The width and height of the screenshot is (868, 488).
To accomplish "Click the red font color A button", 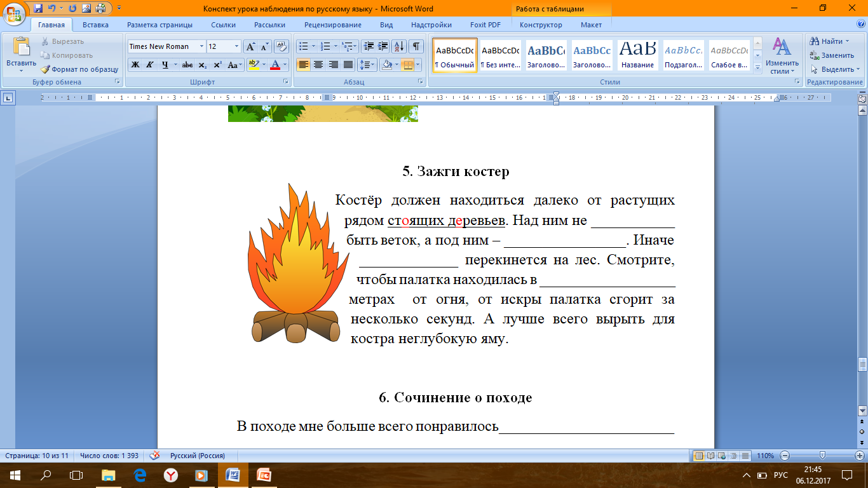I will tap(275, 65).
